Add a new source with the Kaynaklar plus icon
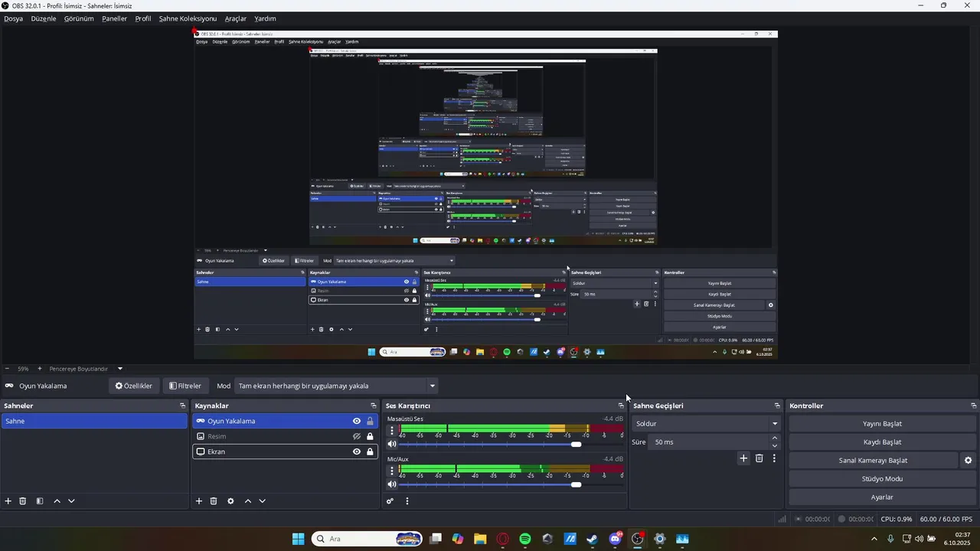The width and height of the screenshot is (980, 551). pos(199,501)
